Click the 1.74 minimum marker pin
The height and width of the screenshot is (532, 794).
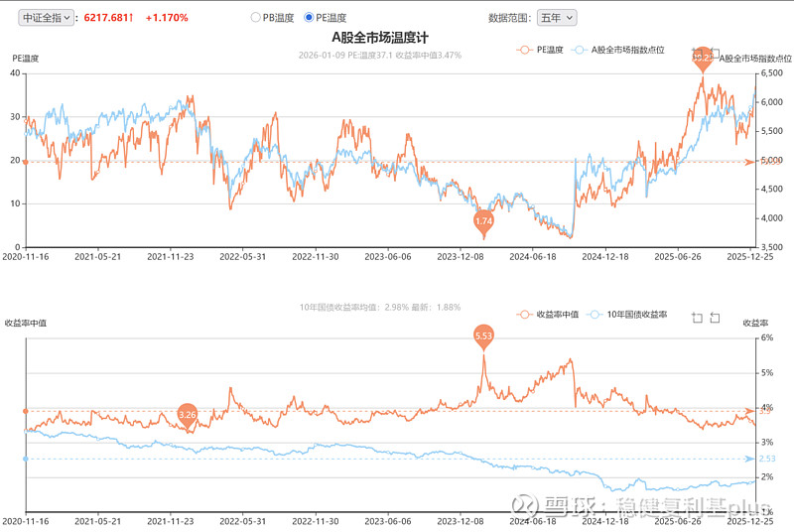click(484, 223)
